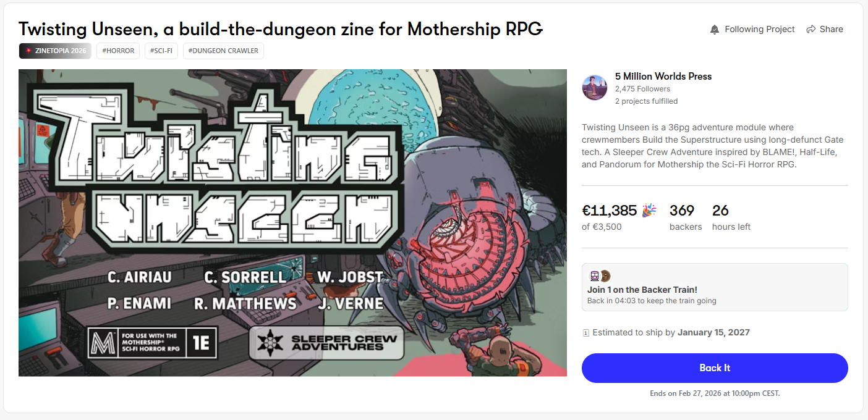
Task: Open the #HORROR tag
Action: click(117, 51)
